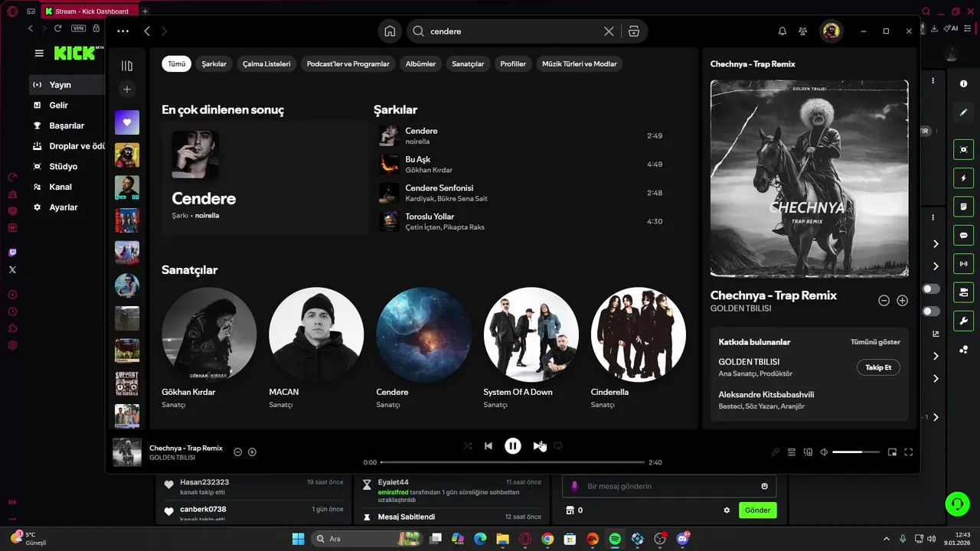Viewport: 980px width, 551px height.
Task: Open the wrench icon in Kick right toolbar
Action: coord(963,321)
